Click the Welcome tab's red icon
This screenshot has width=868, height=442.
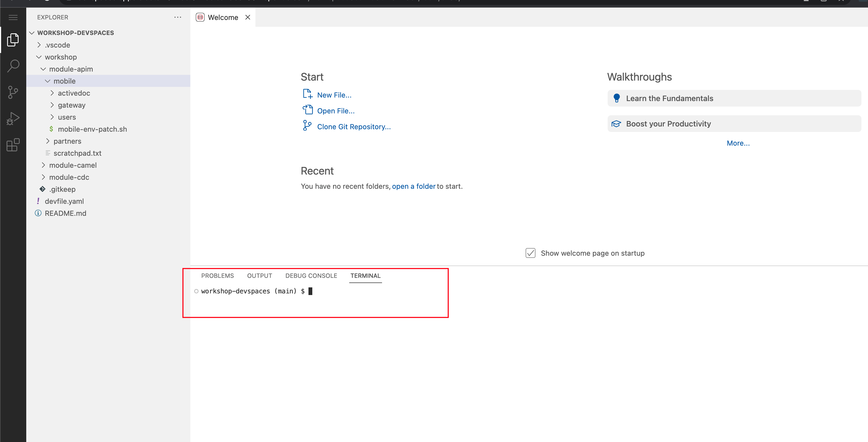(200, 17)
